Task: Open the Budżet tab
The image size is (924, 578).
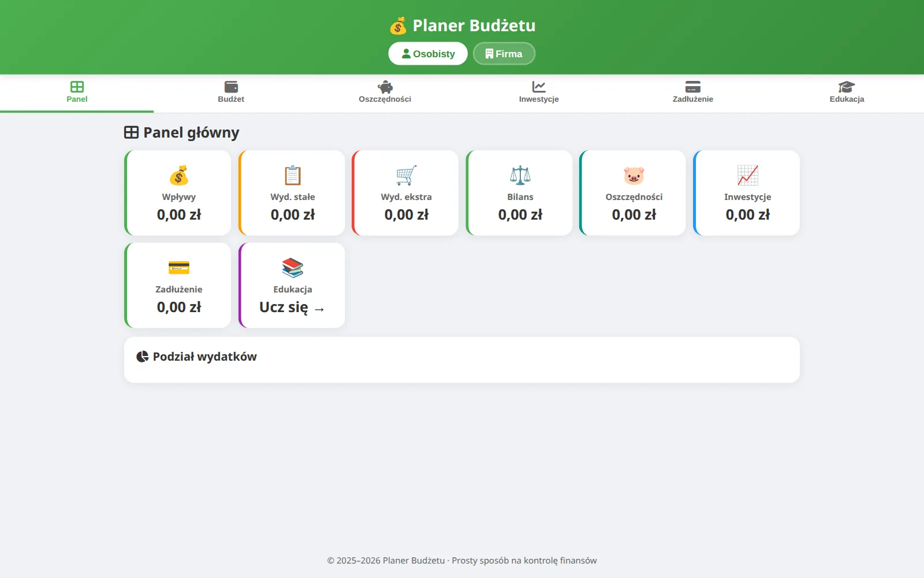Action: (x=231, y=92)
